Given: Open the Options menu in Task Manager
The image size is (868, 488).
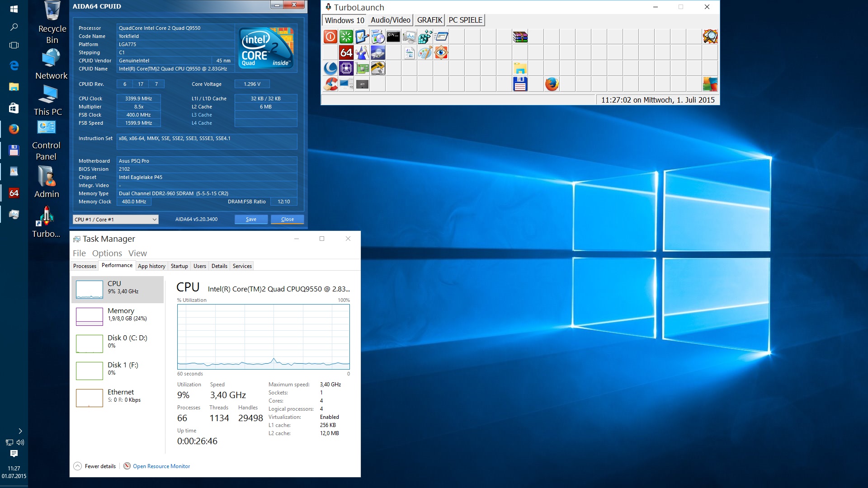Looking at the screenshot, I should point(107,253).
